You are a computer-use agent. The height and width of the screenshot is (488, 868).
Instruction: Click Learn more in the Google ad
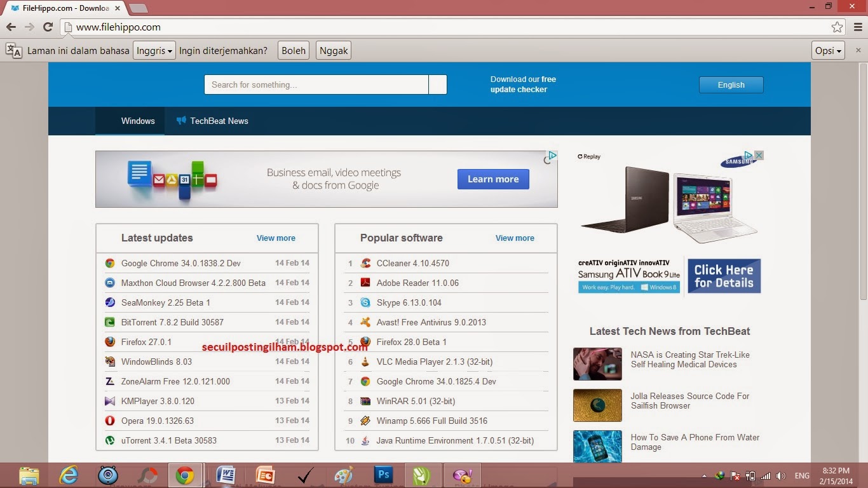click(x=493, y=179)
